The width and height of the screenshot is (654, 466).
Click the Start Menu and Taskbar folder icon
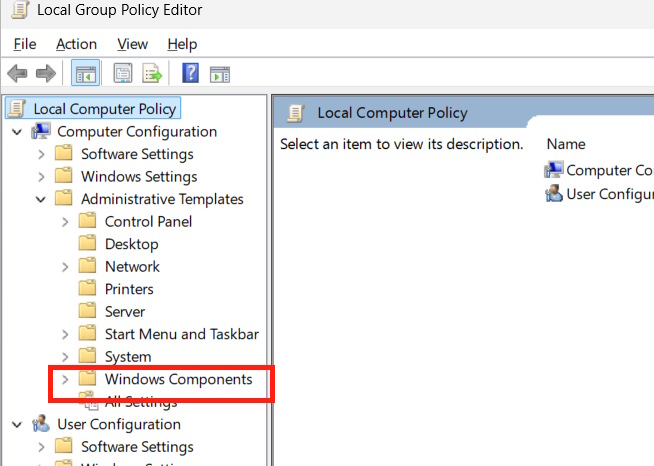(88, 333)
